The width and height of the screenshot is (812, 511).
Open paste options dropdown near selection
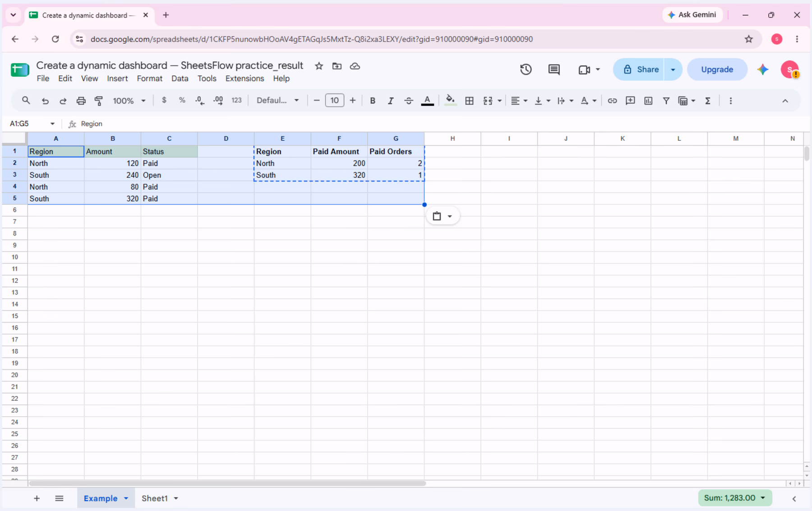point(443,216)
